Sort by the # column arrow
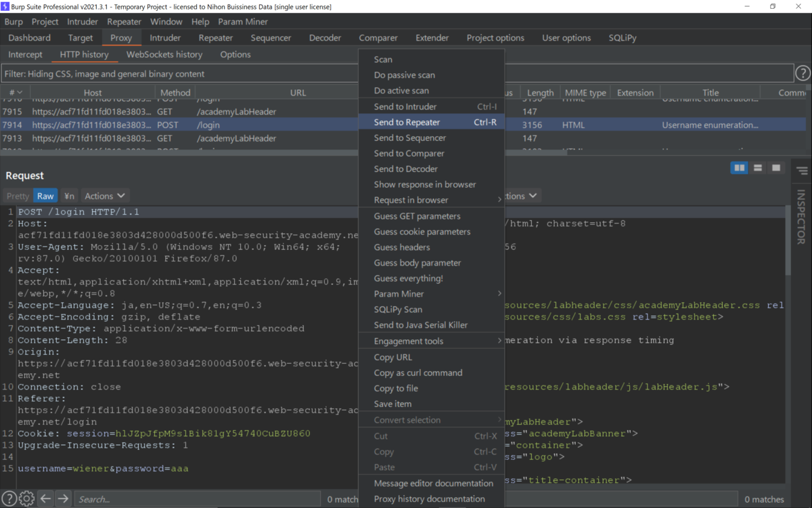The image size is (812, 508). pyautogui.click(x=19, y=92)
